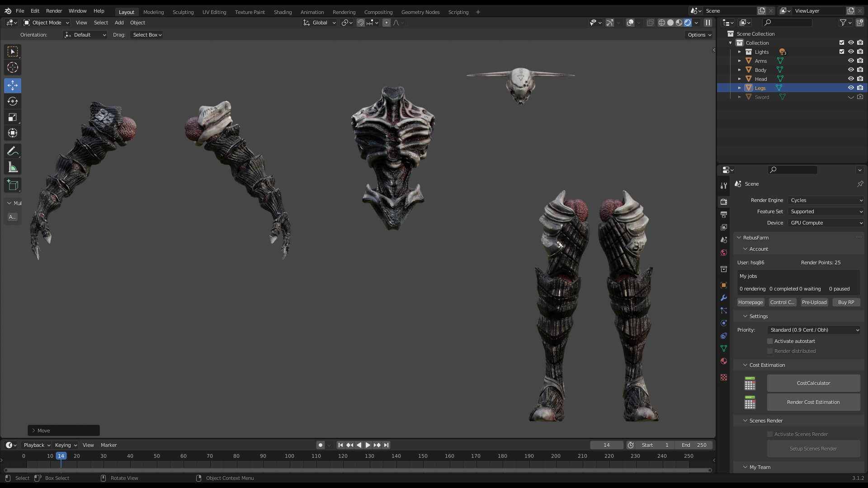The image size is (868, 488).
Task: Switch to solid viewport shading
Action: pos(670,23)
